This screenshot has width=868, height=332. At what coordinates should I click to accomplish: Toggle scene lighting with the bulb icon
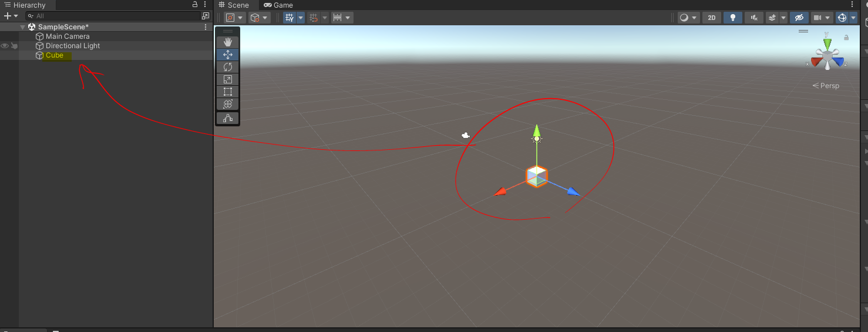point(733,18)
